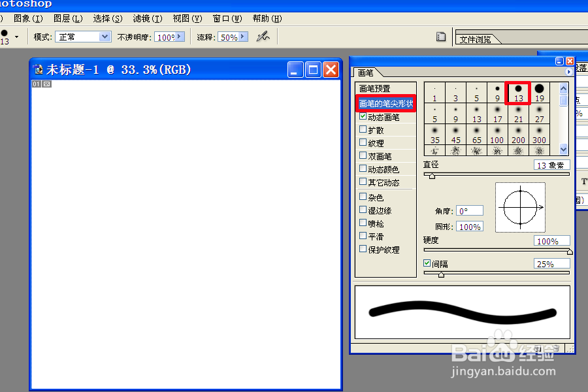The width and height of the screenshot is (588, 392).
Task: Select the 5-pixel hard brush tip
Action: click(x=476, y=91)
